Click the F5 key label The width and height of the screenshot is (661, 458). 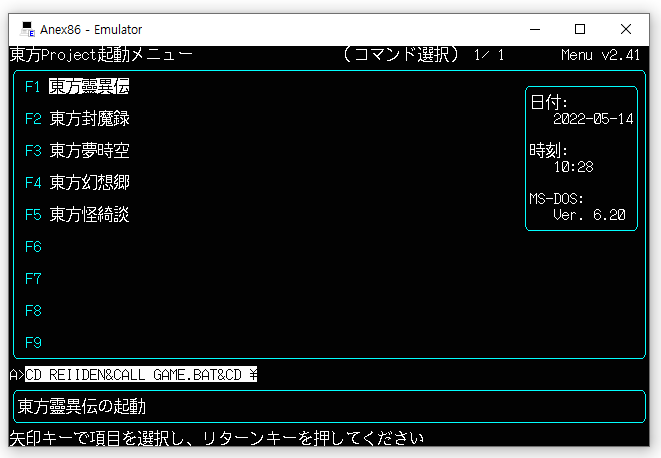pyautogui.click(x=33, y=215)
